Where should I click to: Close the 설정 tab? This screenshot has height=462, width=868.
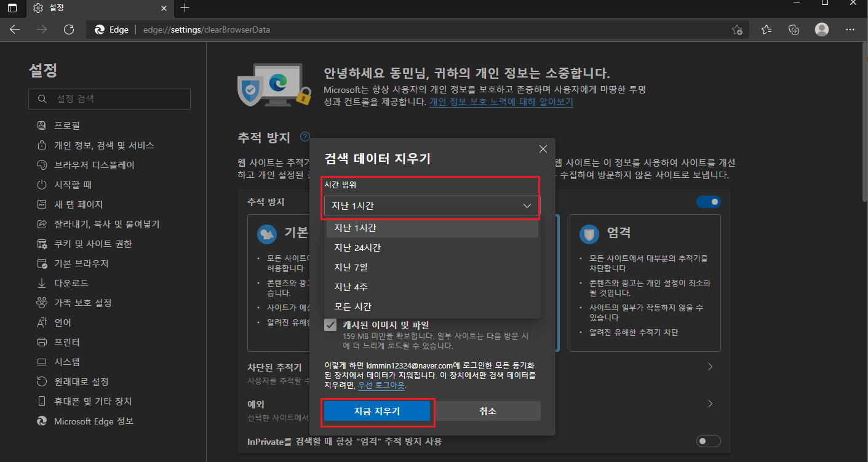[x=164, y=8]
